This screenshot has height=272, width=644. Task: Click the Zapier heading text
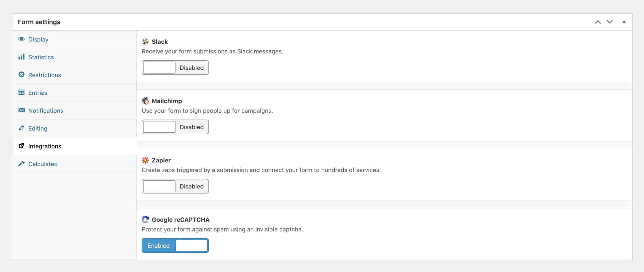click(161, 160)
